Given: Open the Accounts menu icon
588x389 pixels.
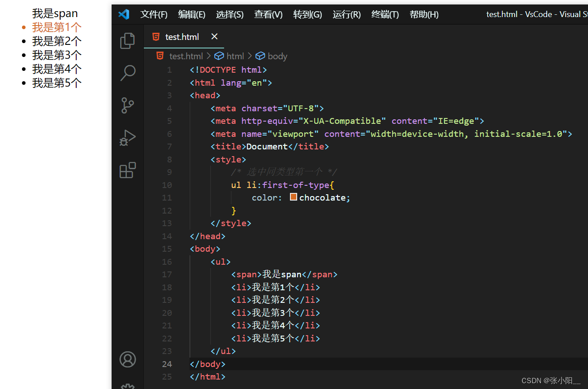Looking at the screenshot, I should pyautogui.click(x=128, y=359).
